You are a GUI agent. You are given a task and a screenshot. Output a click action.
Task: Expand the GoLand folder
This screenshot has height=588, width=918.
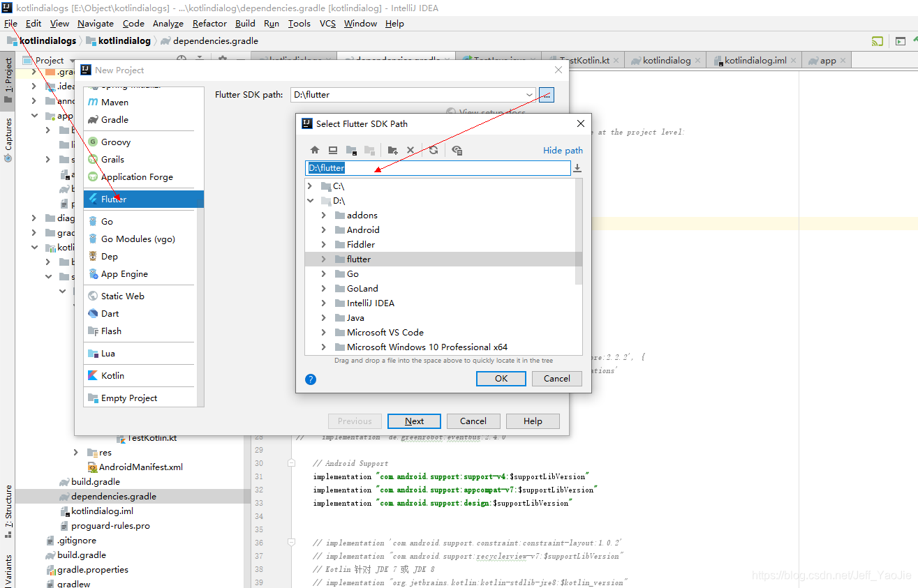[323, 289]
